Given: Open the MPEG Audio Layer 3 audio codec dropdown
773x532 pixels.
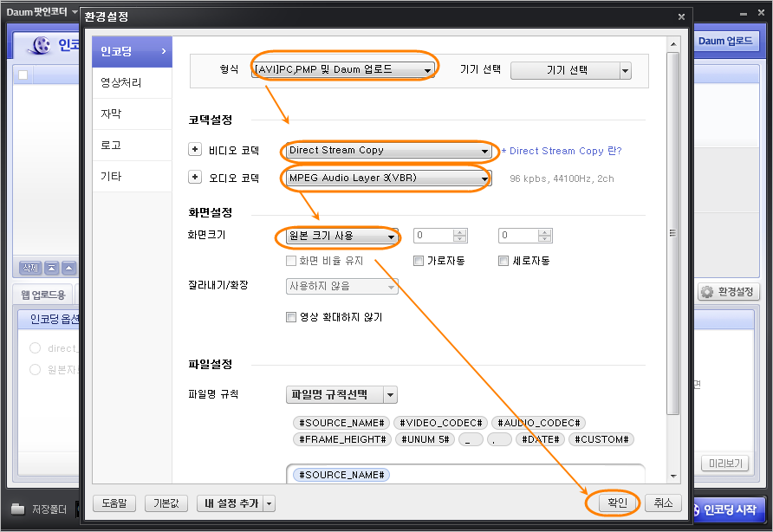Looking at the screenshot, I should coord(388,178).
